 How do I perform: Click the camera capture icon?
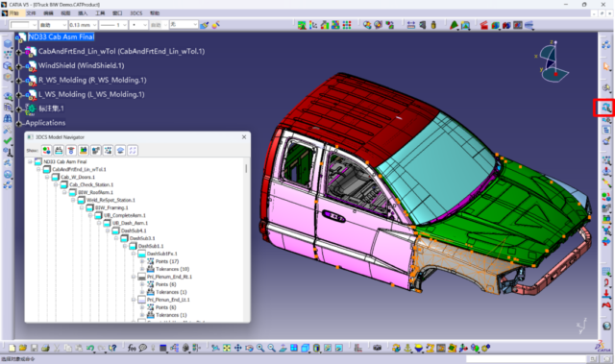point(378,348)
